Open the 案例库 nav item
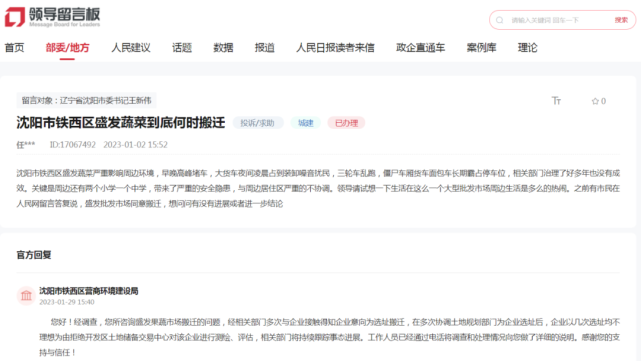 482,48
